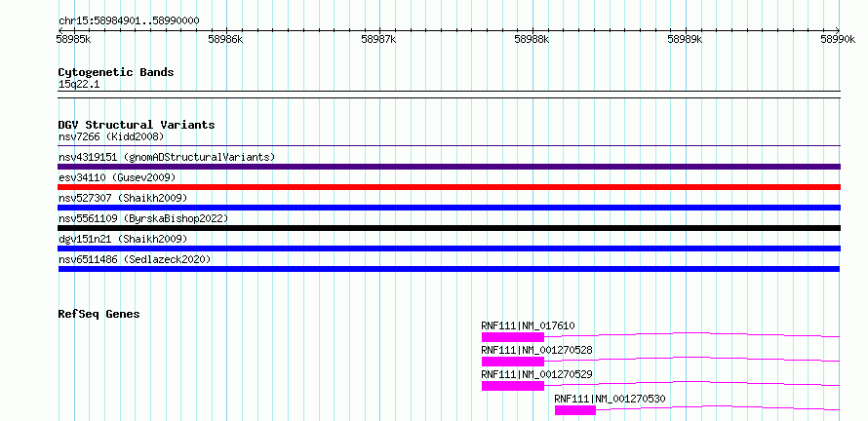Viewport: 868px width, 421px height.
Task: Click the nsv6511486 (Sedlazeck2020) label
Action: (x=135, y=259)
